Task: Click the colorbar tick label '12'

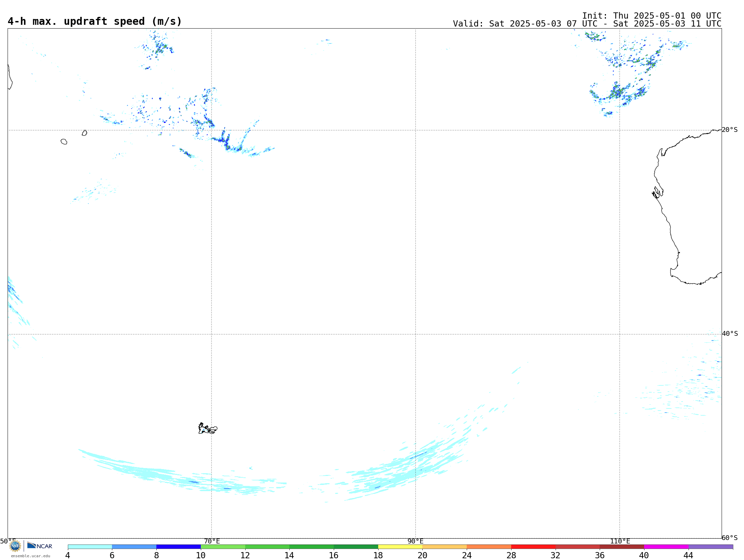Action: pos(245,555)
